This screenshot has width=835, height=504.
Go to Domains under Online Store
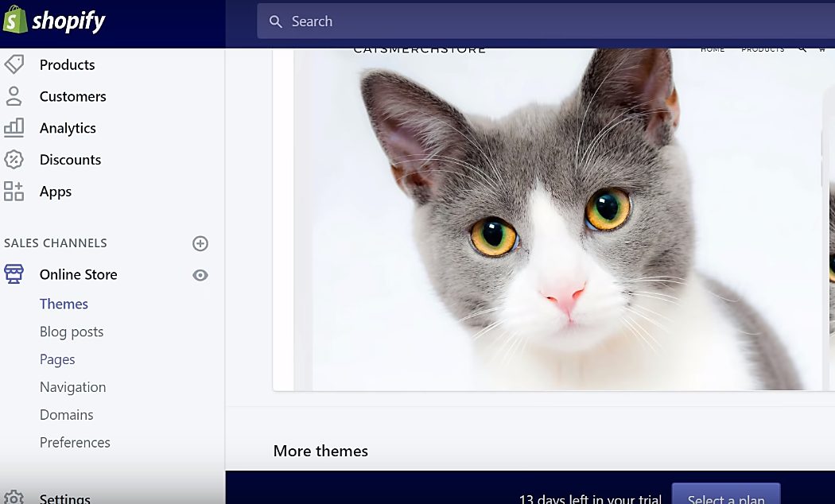67,415
